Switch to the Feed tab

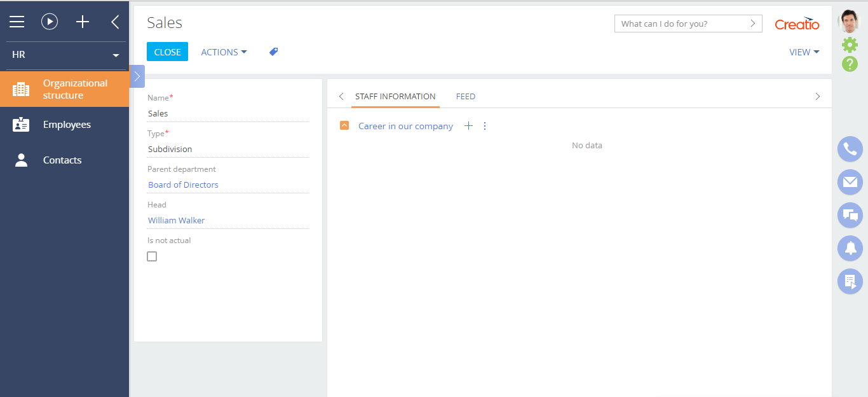pyautogui.click(x=465, y=97)
